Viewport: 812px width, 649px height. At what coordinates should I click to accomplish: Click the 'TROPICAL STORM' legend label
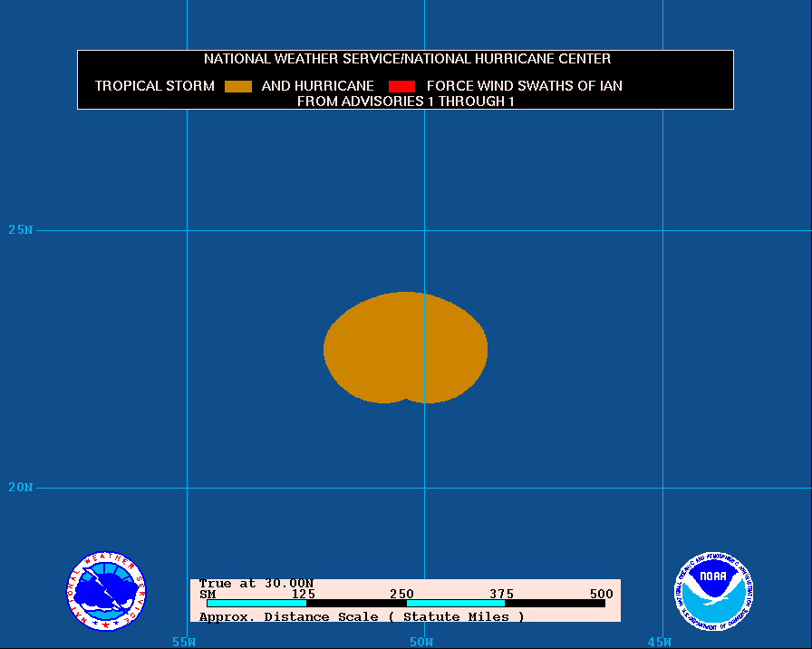coord(154,86)
